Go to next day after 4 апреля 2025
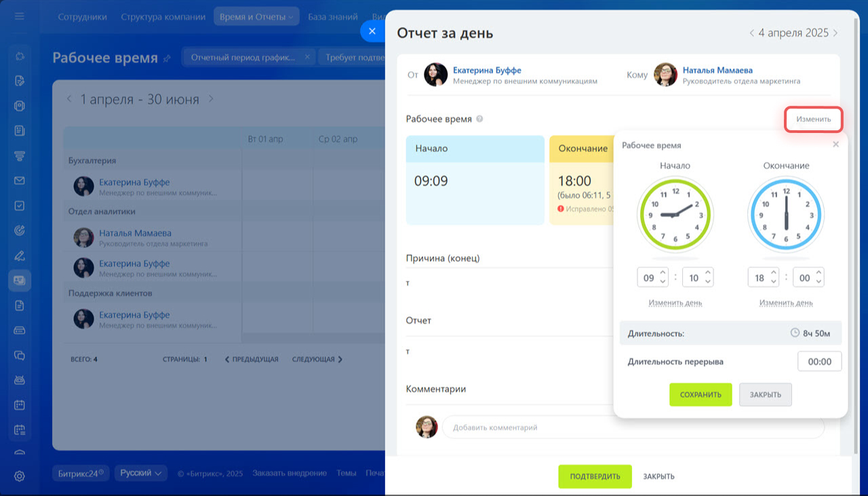 coord(835,33)
